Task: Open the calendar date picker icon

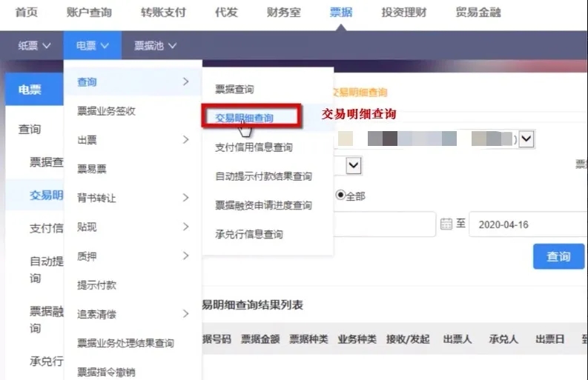Action: point(446,224)
